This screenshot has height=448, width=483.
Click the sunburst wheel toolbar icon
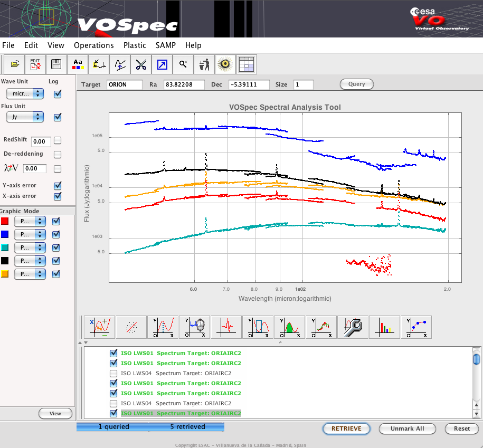225,64
